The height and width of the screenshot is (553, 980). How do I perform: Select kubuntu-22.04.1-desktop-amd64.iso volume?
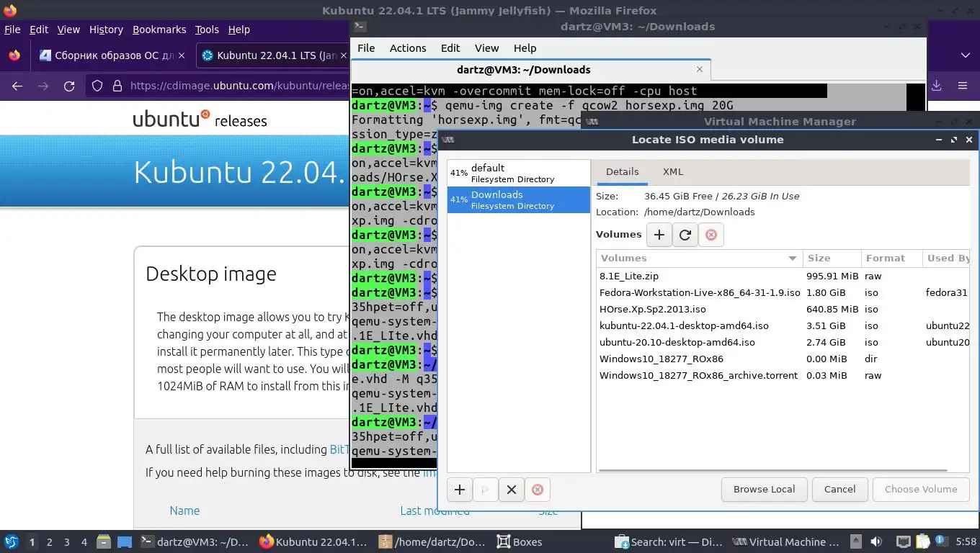click(x=783, y=325)
